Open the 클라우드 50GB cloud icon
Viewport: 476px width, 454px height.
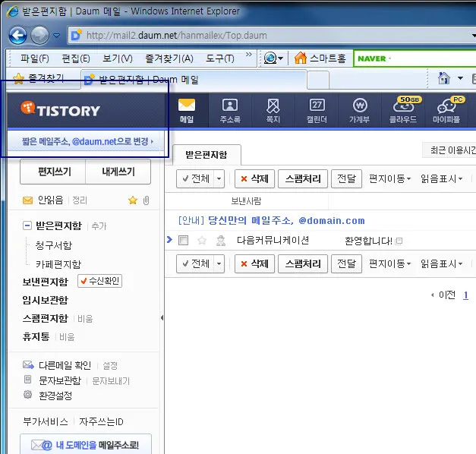(x=405, y=110)
